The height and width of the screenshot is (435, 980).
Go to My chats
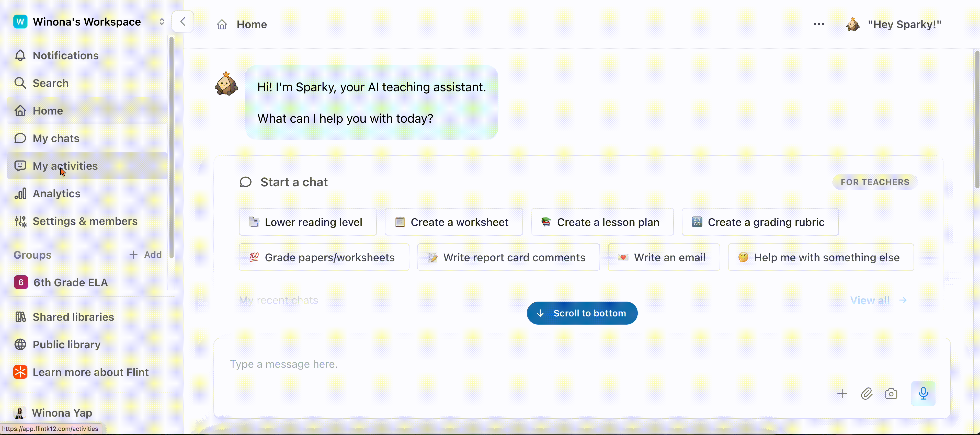tap(87, 139)
